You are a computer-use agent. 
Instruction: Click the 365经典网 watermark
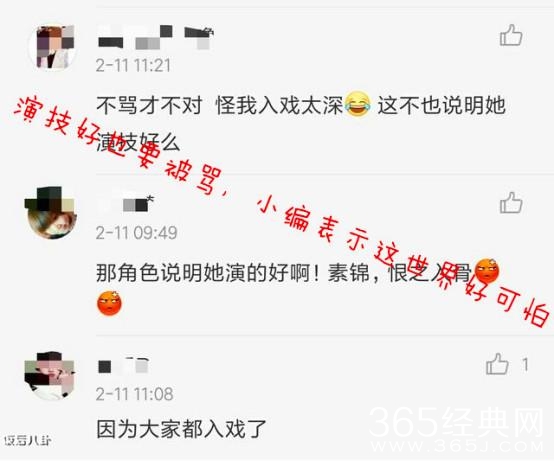[456, 429]
